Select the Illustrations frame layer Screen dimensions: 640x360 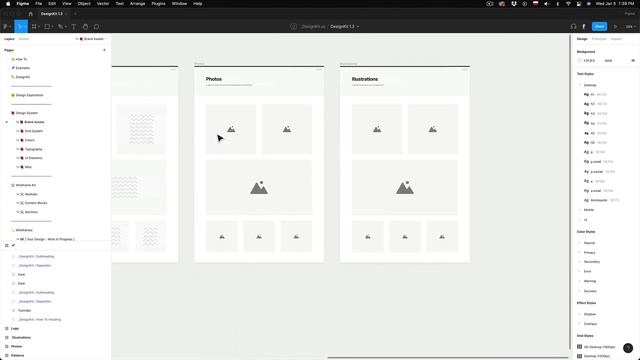21,338
